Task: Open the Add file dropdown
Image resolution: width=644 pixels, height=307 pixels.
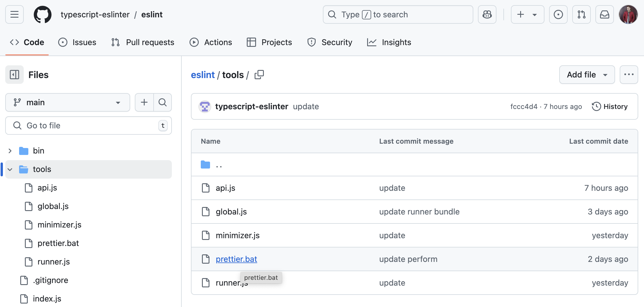Action: pyautogui.click(x=587, y=75)
